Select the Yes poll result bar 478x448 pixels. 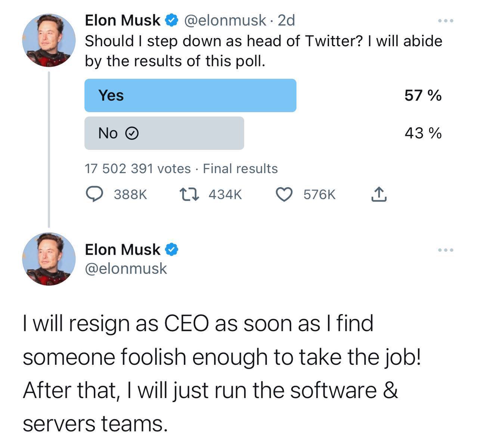pyautogui.click(x=190, y=95)
